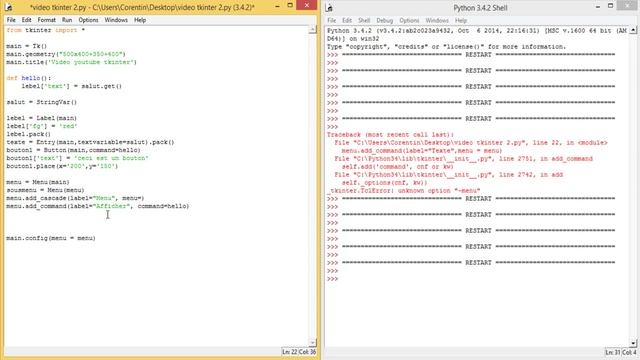Open the editor's Windows menu
640x360 pixels.
pos(116,20)
